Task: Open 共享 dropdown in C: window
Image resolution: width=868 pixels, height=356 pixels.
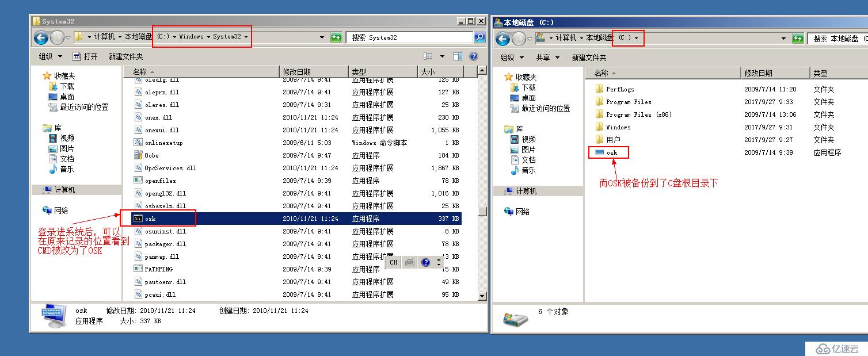Action: coord(547,58)
